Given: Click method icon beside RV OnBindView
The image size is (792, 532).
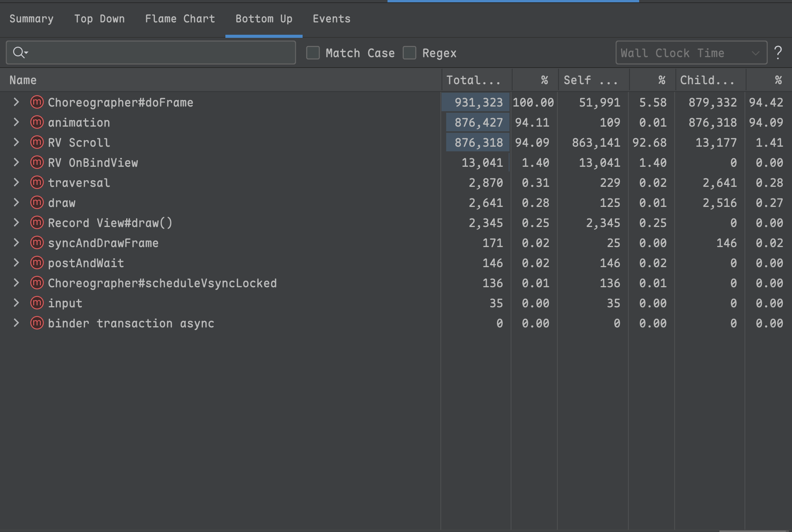Looking at the screenshot, I should [x=37, y=163].
